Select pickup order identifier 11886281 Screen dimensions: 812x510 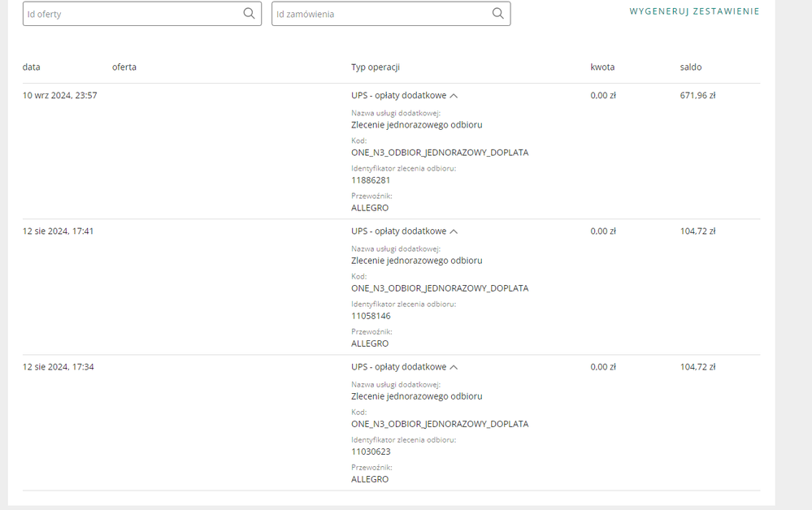(371, 180)
